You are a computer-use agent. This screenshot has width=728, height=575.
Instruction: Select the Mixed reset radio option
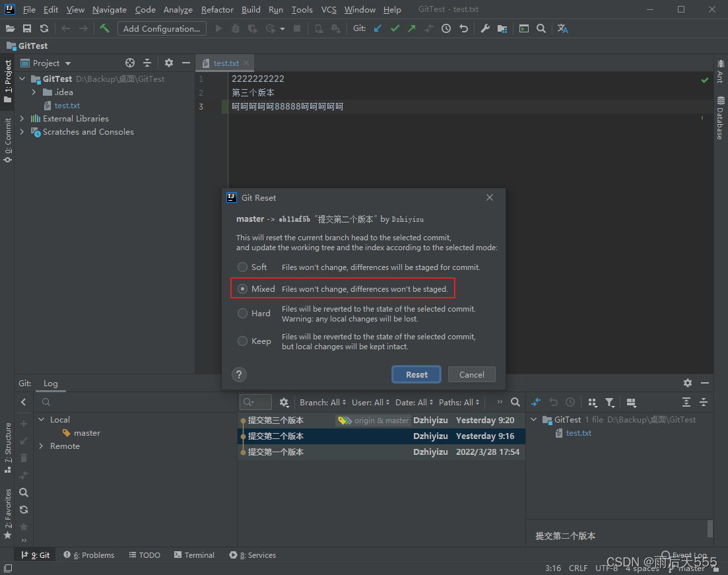click(x=242, y=289)
